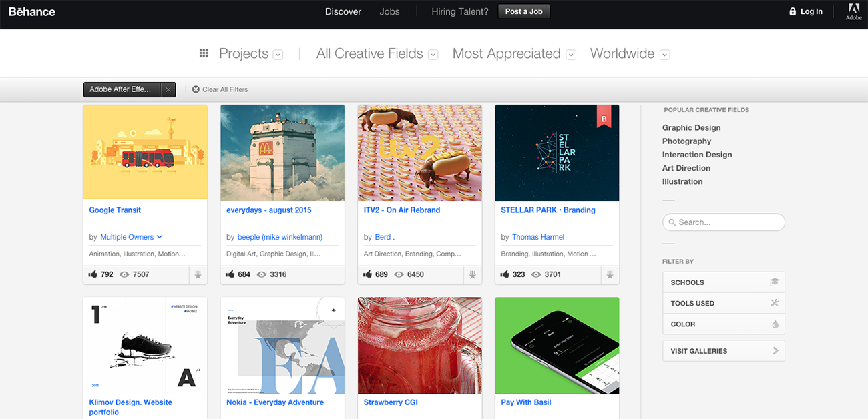Screen dimensions: 868x419
Task: Remove the Adobe After Effects filter tag
Action: [168, 89]
